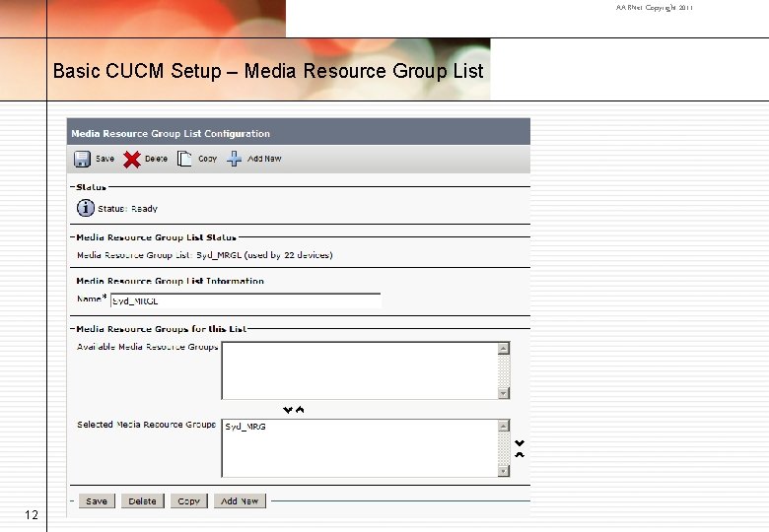This screenshot has width=769, height=532.
Task: Click the 'Syd_MRGL (used by 22 devices)' status text
Action: 264,255
